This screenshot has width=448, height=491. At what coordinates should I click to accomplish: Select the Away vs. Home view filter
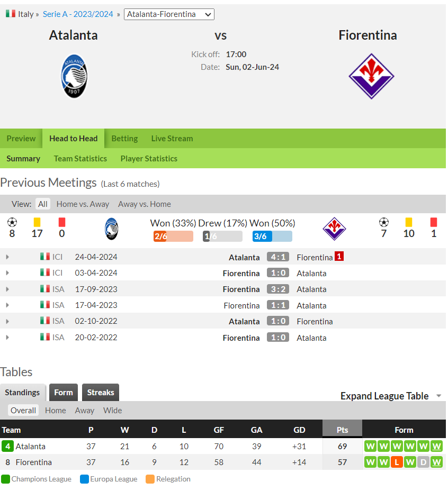[145, 204]
